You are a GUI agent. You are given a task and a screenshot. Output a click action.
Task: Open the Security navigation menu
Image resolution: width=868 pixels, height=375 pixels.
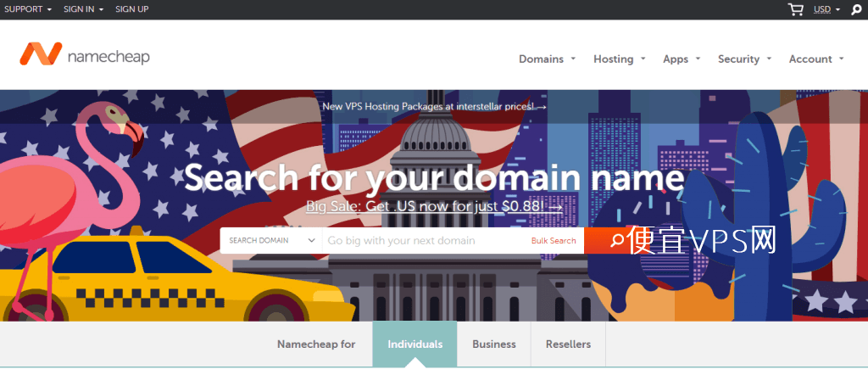pos(744,59)
